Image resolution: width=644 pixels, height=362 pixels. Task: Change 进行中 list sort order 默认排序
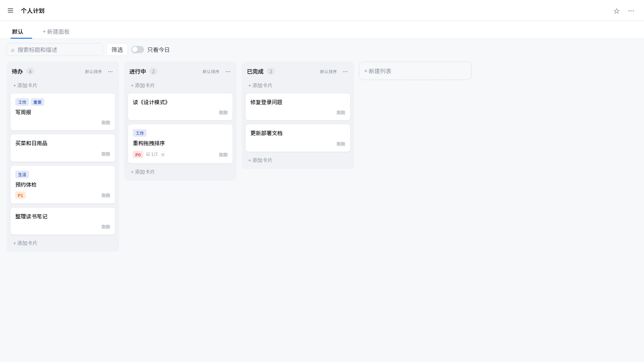click(211, 72)
